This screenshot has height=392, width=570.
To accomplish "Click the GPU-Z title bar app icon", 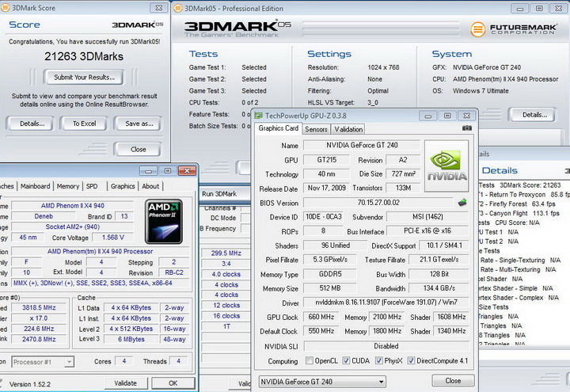I will coord(258,116).
